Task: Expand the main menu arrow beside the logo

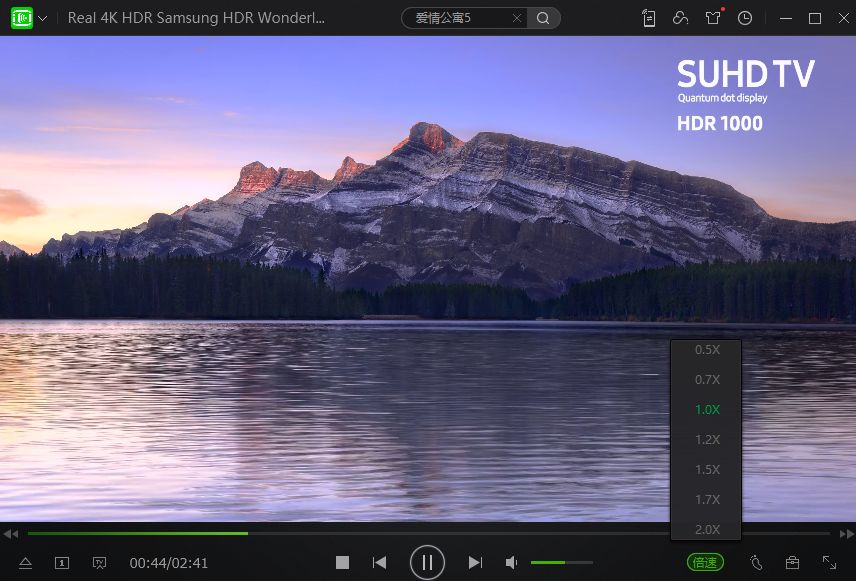Action: pyautogui.click(x=43, y=19)
